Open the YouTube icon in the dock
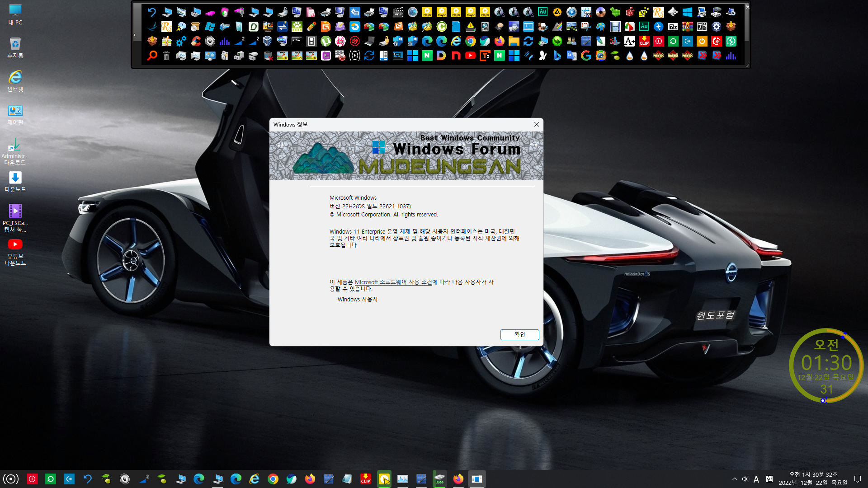The image size is (868, 488). click(x=471, y=56)
